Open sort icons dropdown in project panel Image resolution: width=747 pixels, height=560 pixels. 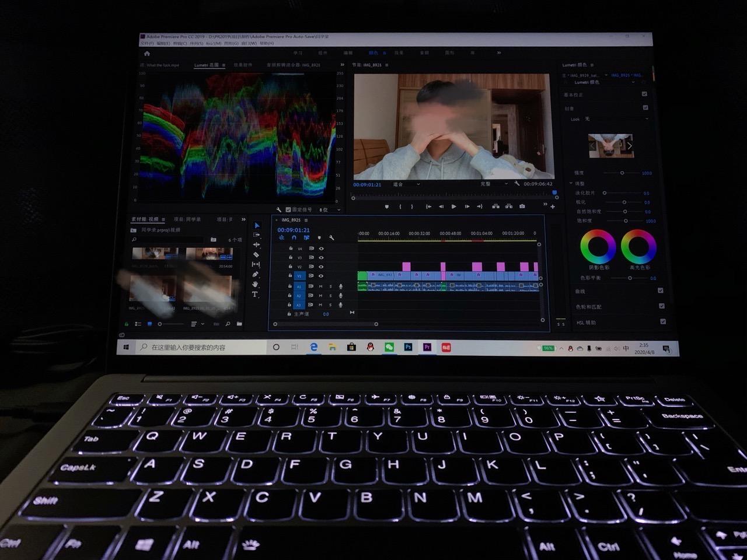197,324
